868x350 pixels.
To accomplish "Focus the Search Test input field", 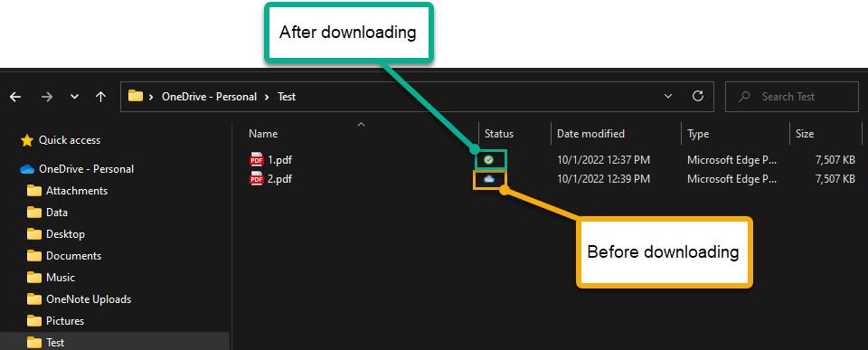I will 792,97.
